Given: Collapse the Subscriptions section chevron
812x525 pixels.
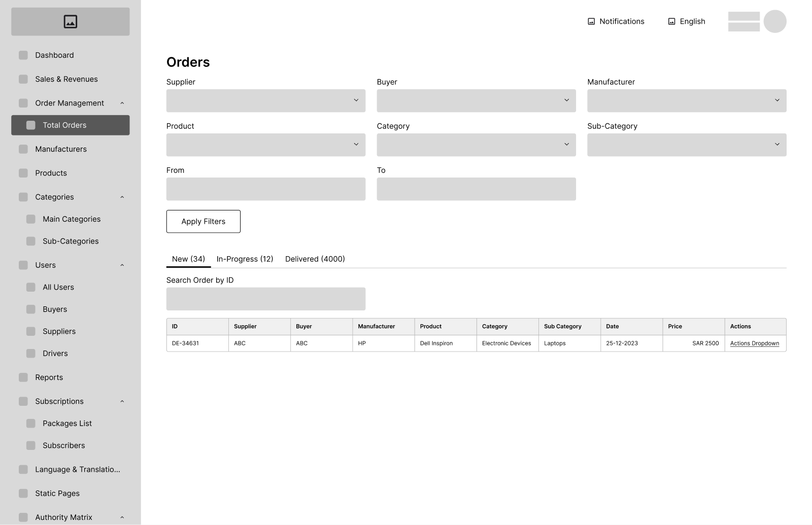Looking at the screenshot, I should tap(122, 401).
